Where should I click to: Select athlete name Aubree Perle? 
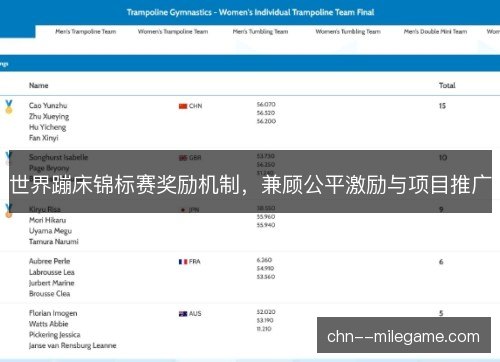tap(49, 261)
